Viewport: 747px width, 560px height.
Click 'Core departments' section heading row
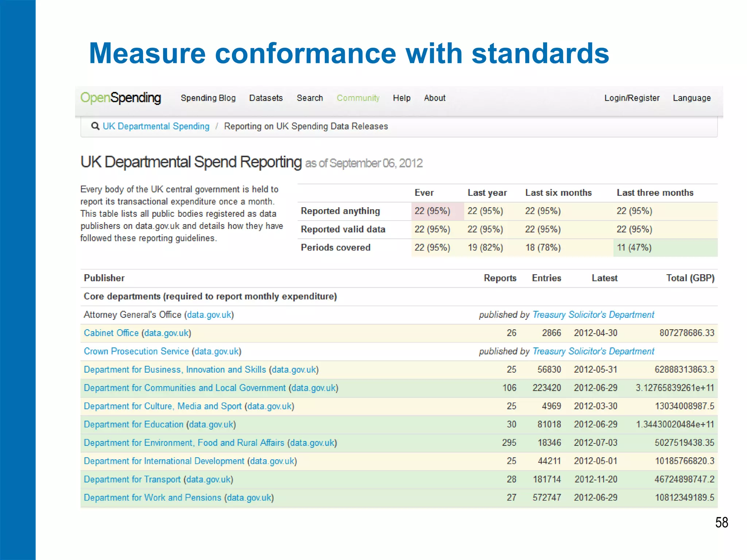pos(399,296)
